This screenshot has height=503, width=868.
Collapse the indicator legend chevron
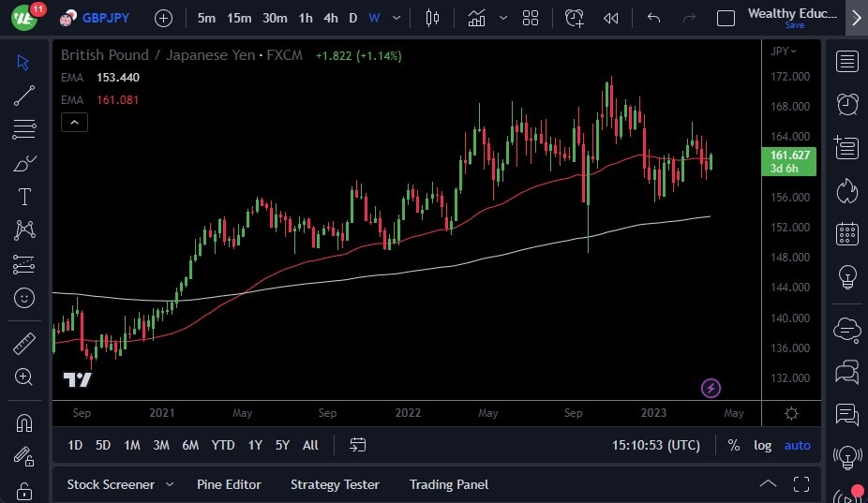(75, 122)
